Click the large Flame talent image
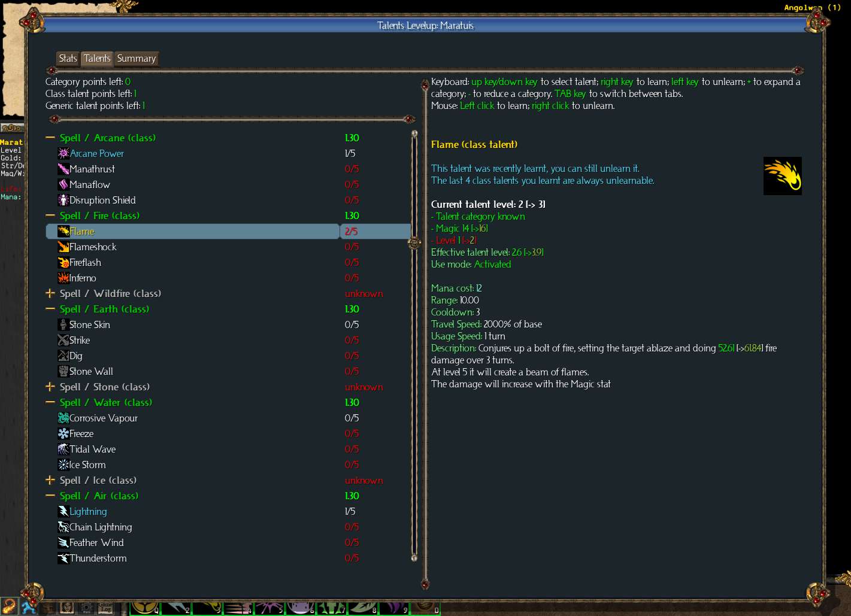 782,176
